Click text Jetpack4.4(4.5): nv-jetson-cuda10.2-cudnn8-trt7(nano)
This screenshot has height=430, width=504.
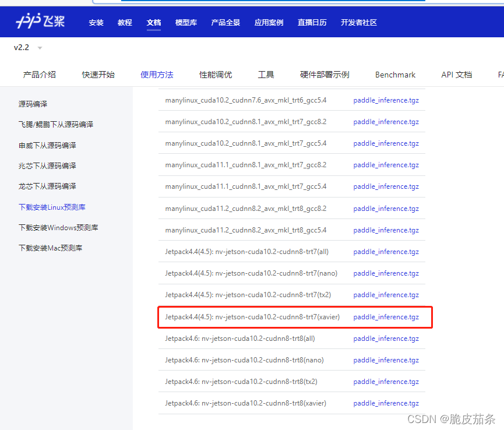click(251, 273)
